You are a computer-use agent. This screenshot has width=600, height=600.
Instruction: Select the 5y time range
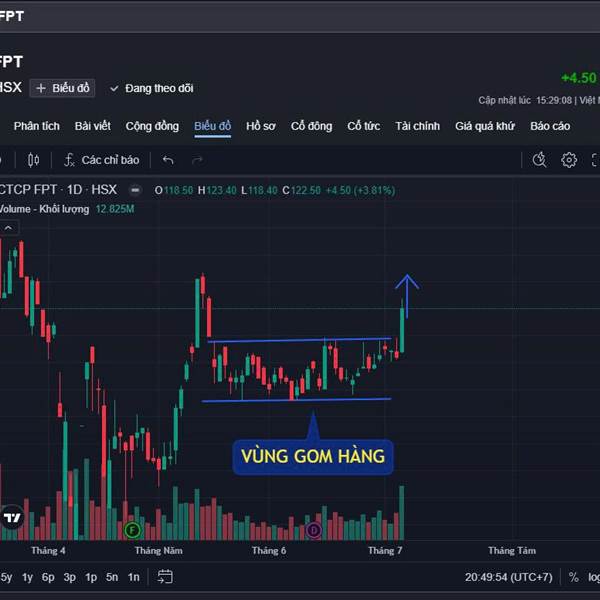6,577
